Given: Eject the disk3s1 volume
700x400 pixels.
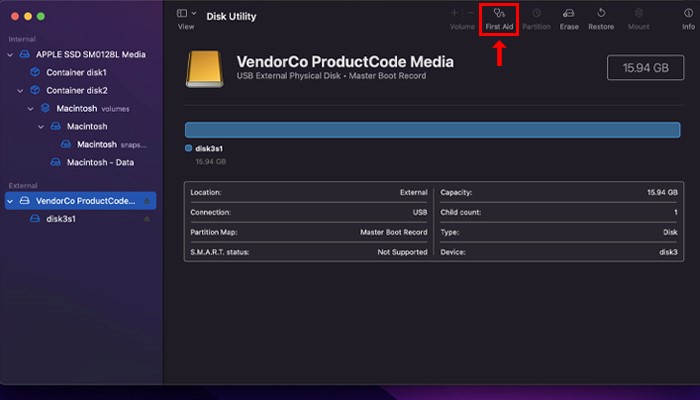Looking at the screenshot, I should coord(148,219).
